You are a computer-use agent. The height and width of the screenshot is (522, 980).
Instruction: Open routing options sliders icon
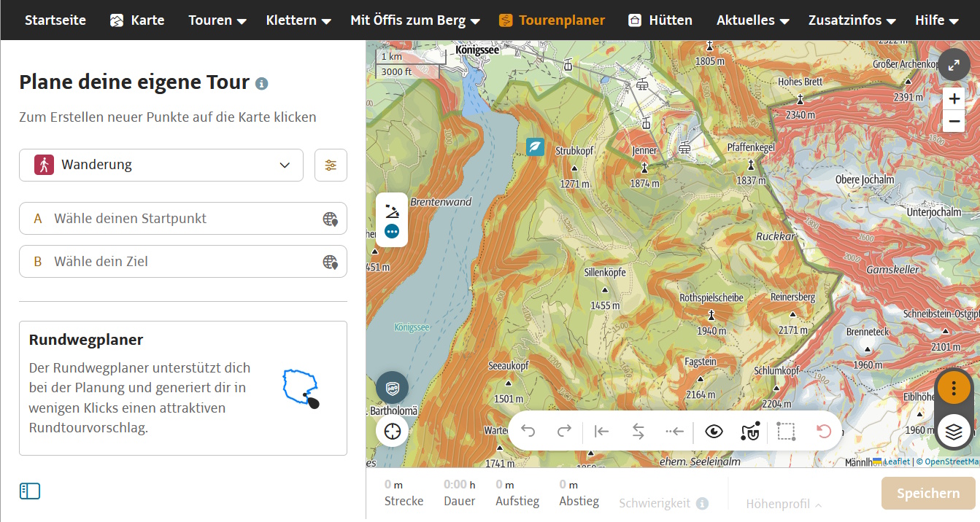click(331, 165)
